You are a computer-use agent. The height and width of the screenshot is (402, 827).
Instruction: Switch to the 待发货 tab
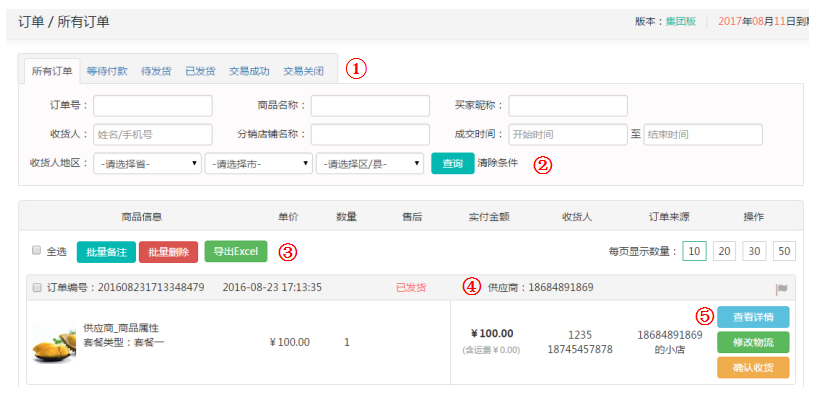[156, 71]
